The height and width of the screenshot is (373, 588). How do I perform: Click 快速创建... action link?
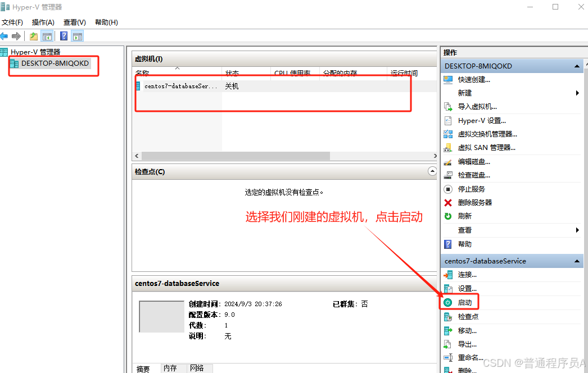[x=474, y=79]
